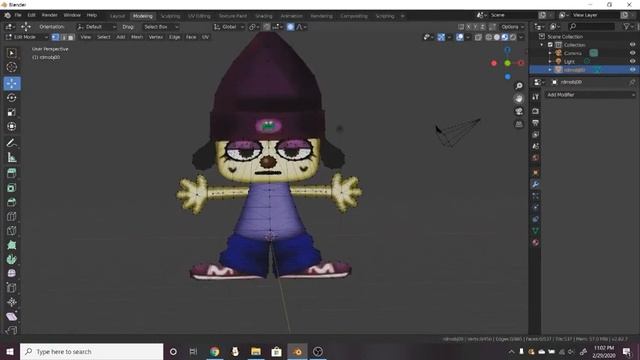Open the Material properties tab
Image resolution: width=640 pixels, height=360 pixels.
(x=535, y=242)
